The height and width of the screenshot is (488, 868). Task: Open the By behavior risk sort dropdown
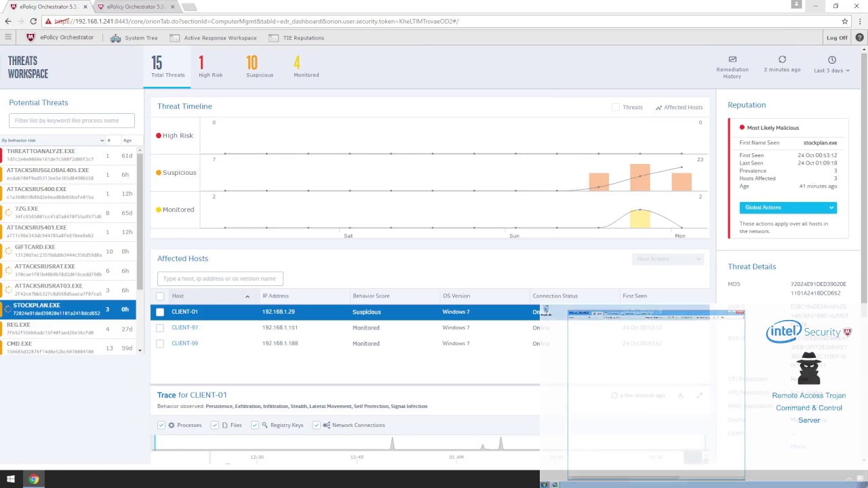point(53,140)
